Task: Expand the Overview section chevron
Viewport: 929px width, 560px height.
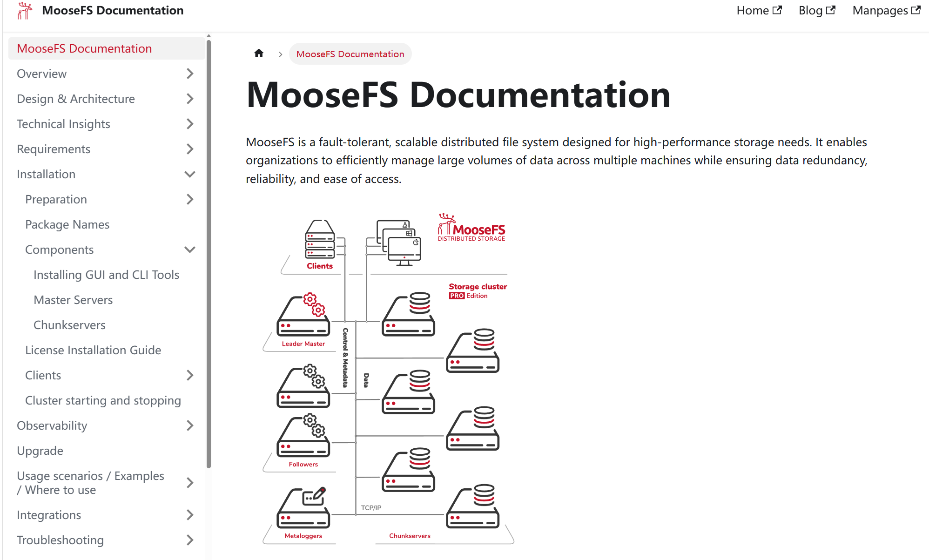Action: tap(190, 74)
